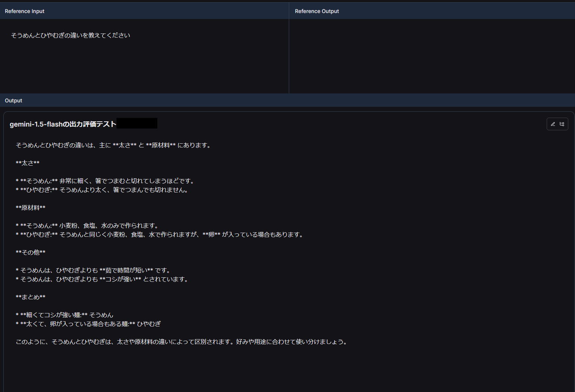Click the input text ending 違いを教えてください
The height and width of the screenshot is (392, 575).
[70, 35]
